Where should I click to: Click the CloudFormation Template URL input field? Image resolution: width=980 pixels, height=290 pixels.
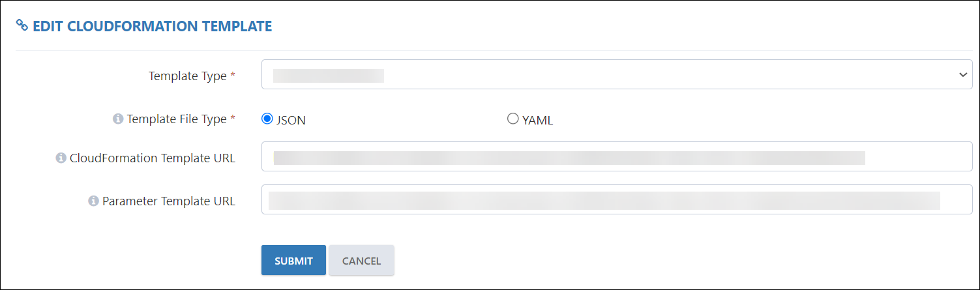coord(617,156)
